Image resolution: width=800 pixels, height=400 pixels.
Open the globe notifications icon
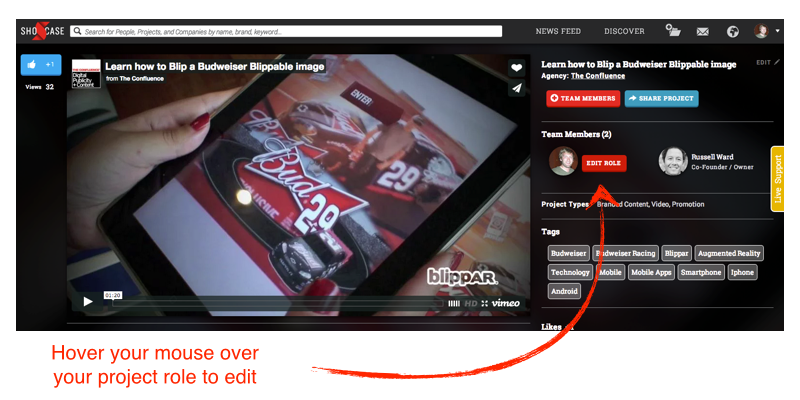[733, 32]
